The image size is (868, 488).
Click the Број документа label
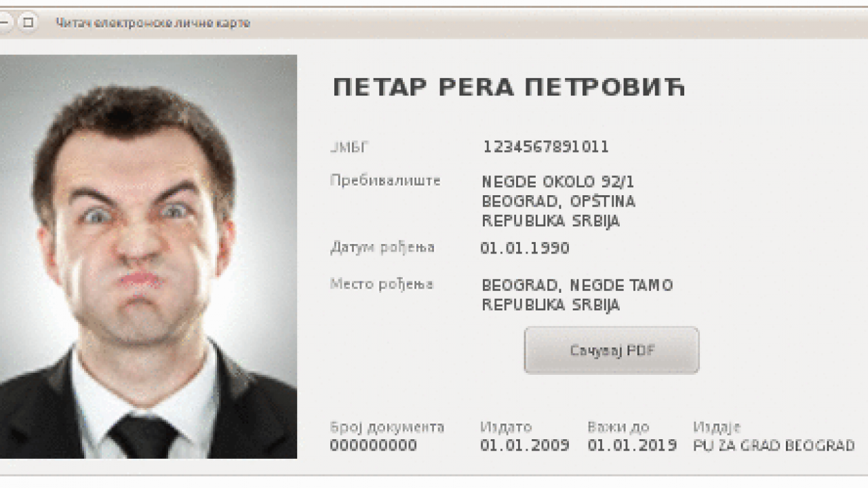[x=387, y=428]
